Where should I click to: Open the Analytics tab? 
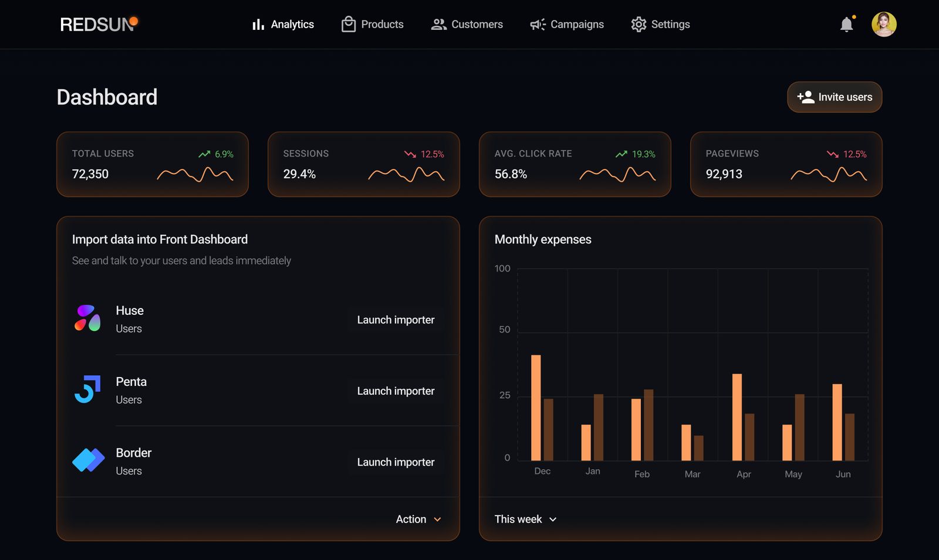pyautogui.click(x=283, y=25)
